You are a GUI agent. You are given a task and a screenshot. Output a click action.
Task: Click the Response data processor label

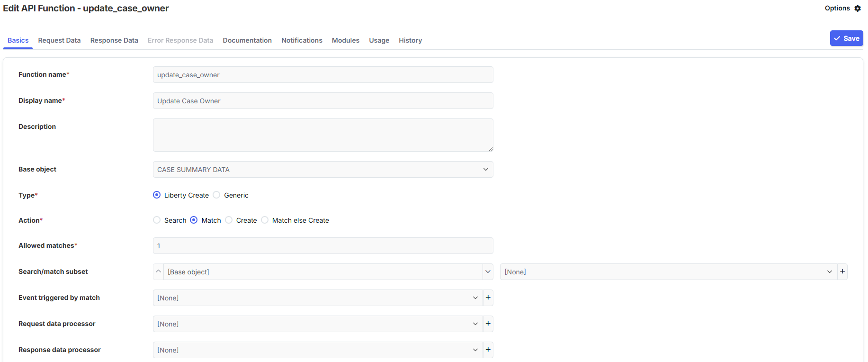[x=60, y=350]
